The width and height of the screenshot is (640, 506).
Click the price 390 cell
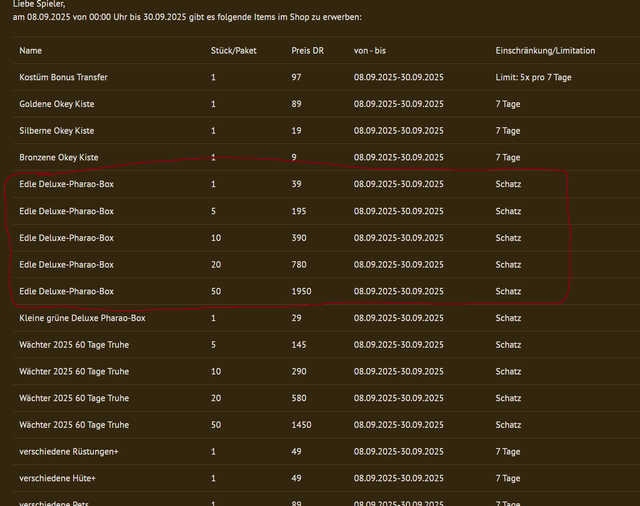[x=299, y=238]
